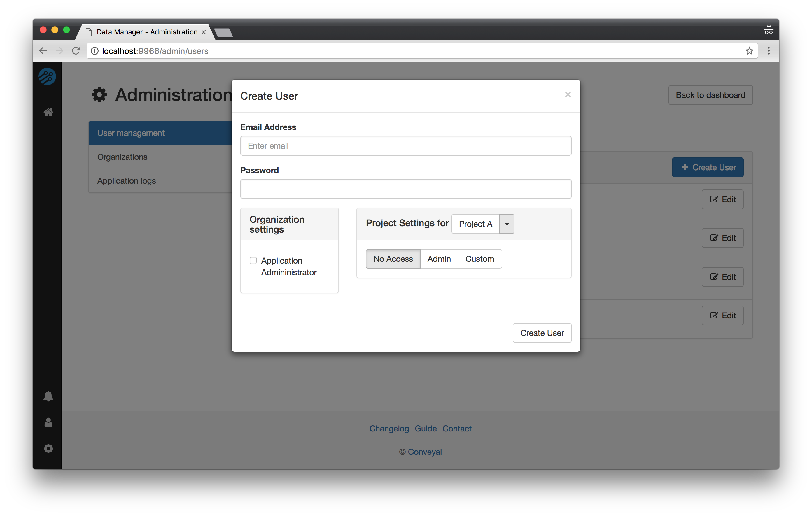This screenshot has width=812, height=516.
Task: Focus the Password input field
Action: [x=406, y=189]
